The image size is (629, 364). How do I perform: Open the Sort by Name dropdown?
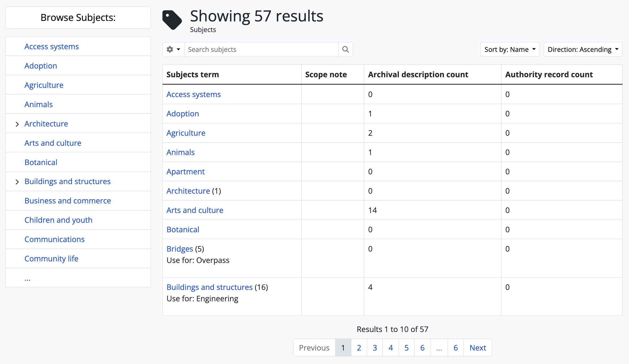(x=510, y=49)
